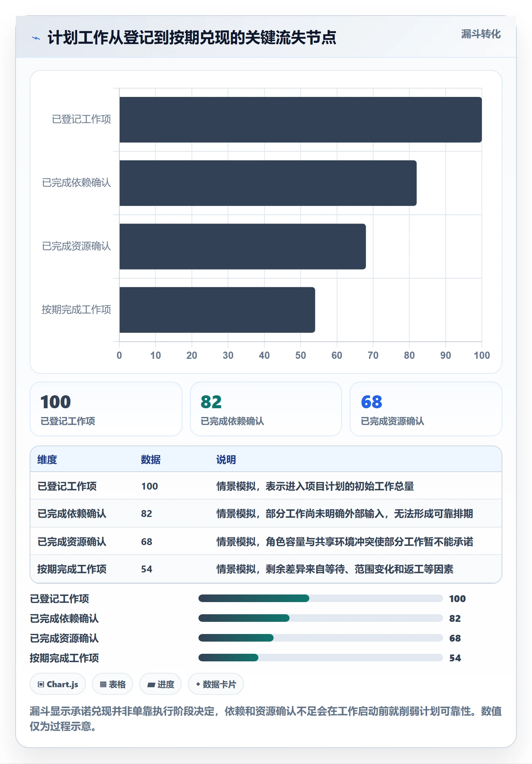Click the description mentioning 共享环境冲突
This screenshot has height=764, width=532.
click(345, 542)
